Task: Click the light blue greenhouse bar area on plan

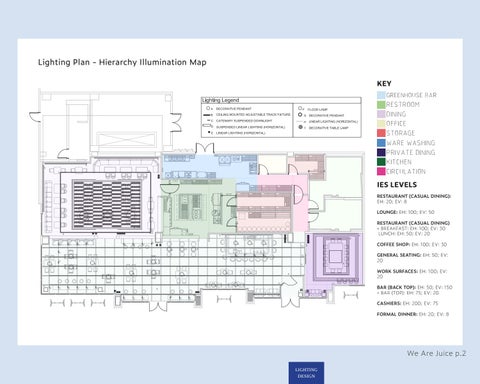Action: [209, 166]
